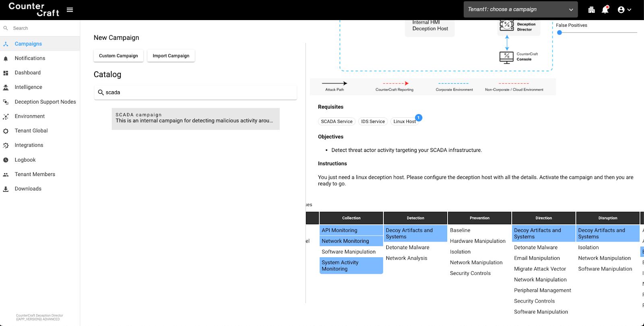Click the Downloads arrow icon
The height and width of the screenshot is (326, 644).
pyautogui.click(x=6, y=189)
